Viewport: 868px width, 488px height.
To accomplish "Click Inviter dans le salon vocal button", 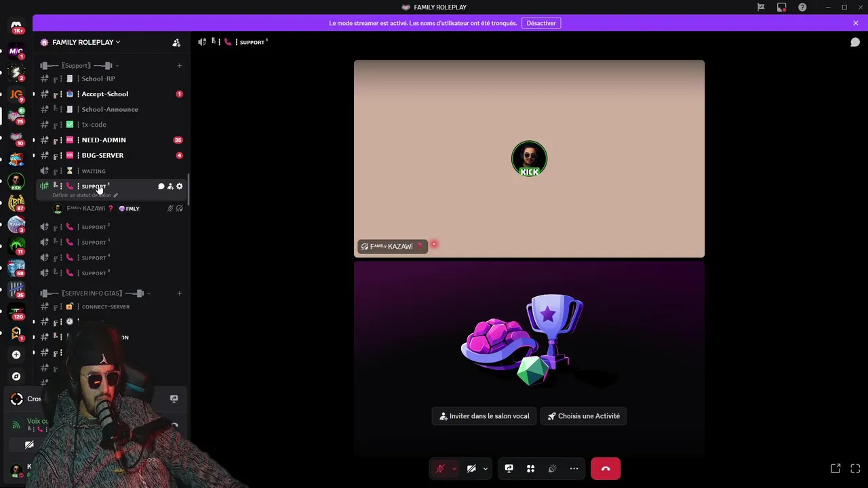I will click(x=484, y=416).
